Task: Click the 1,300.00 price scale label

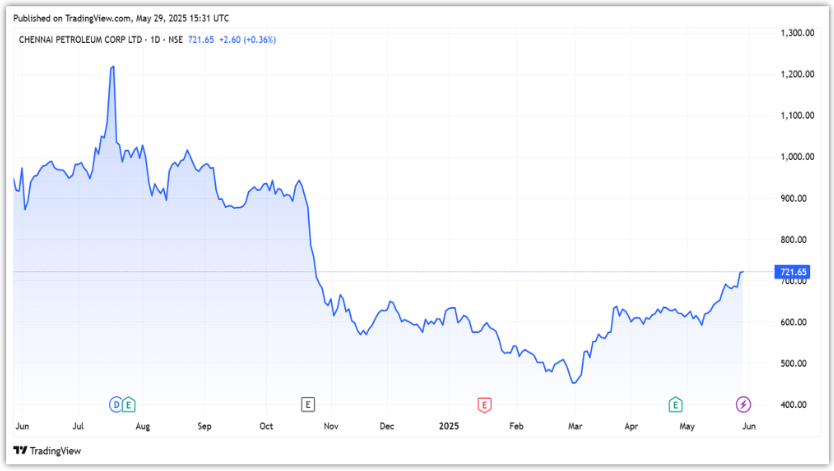Action: pyautogui.click(x=796, y=33)
